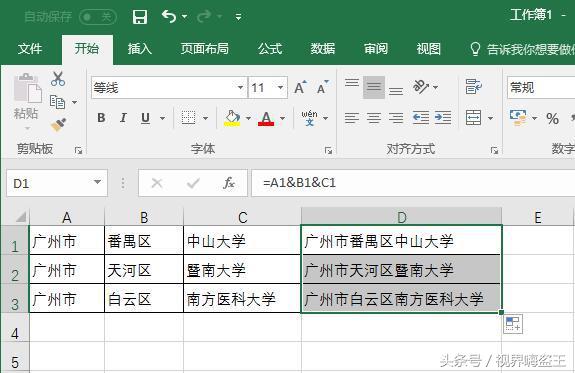The width and height of the screenshot is (575, 373).
Task: Click the Wrap Text icon
Action: tap(473, 87)
